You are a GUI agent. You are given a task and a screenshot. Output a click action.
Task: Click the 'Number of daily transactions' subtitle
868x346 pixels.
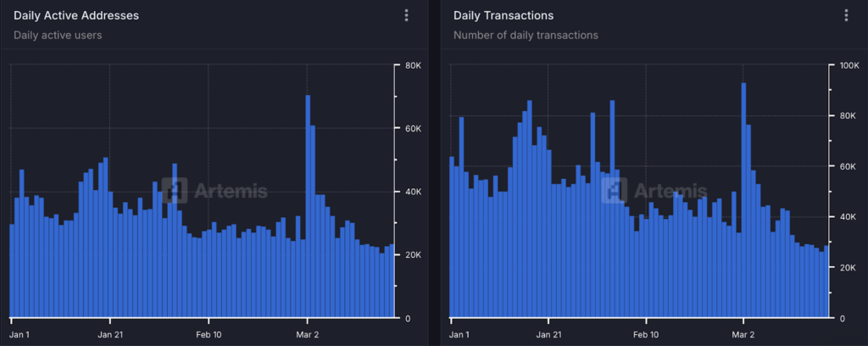pos(526,36)
